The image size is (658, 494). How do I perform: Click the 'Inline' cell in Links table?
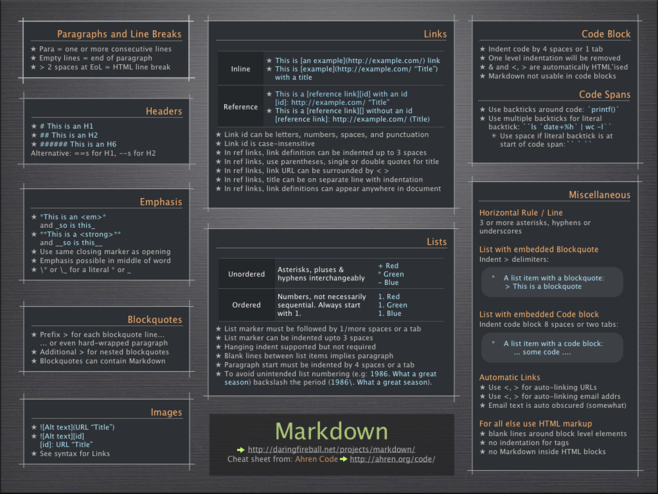tap(240, 69)
